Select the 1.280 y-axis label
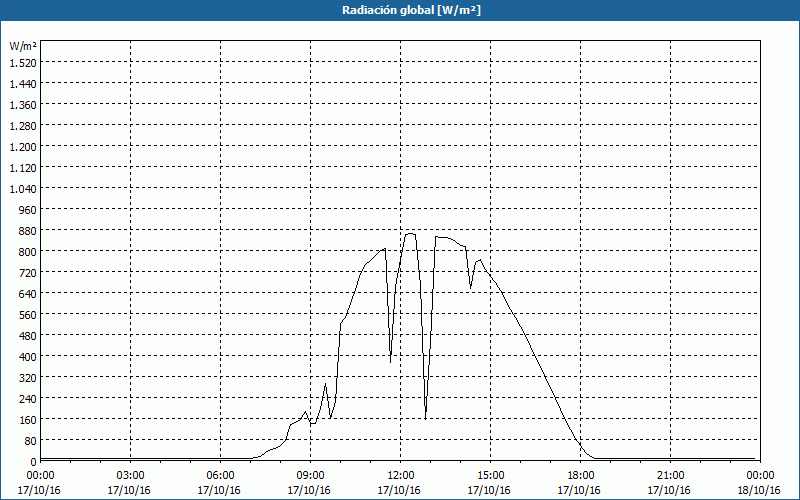The image size is (800, 500). coord(23,126)
